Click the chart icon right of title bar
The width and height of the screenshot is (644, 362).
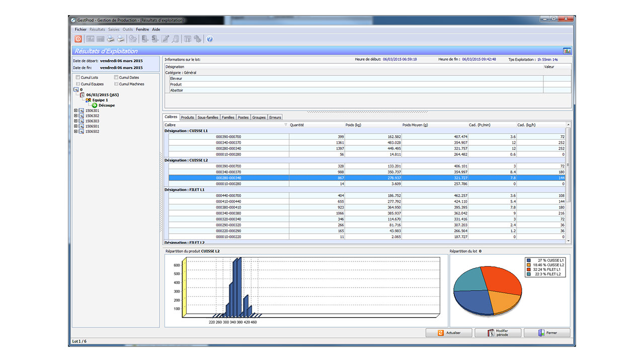pos(567,51)
